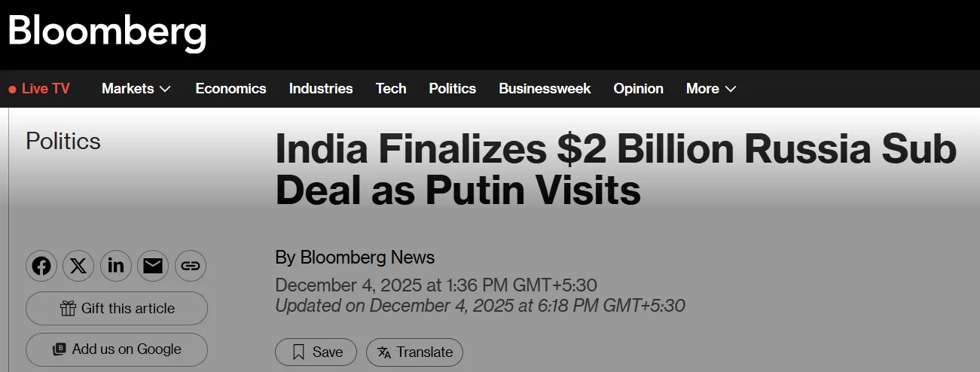Share article on LinkedIn
Image resolution: width=980 pixels, height=372 pixels.
pyautogui.click(x=116, y=266)
